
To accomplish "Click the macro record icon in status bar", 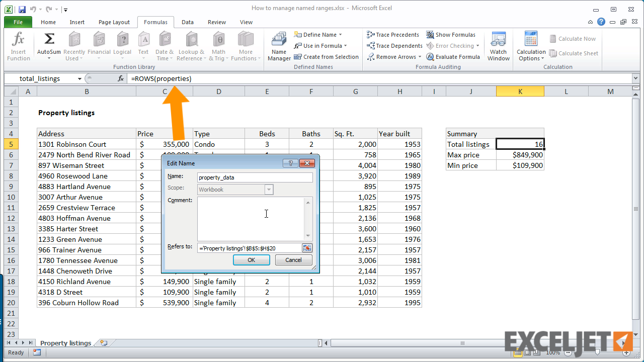I will click(x=37, y=352).
